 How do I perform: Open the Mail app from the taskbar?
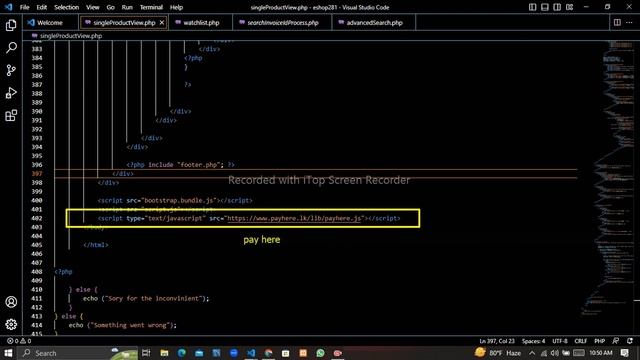click(199, 353)
